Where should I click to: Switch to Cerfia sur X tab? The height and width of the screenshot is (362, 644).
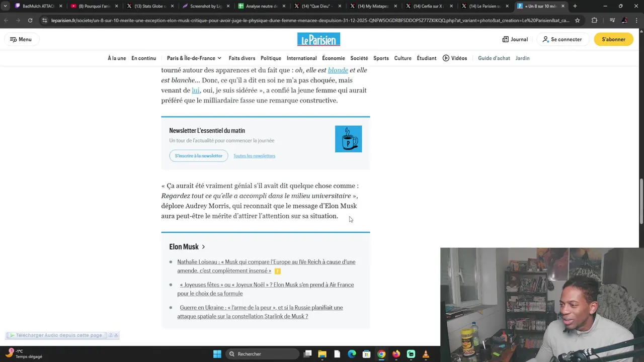pos(429,6)
